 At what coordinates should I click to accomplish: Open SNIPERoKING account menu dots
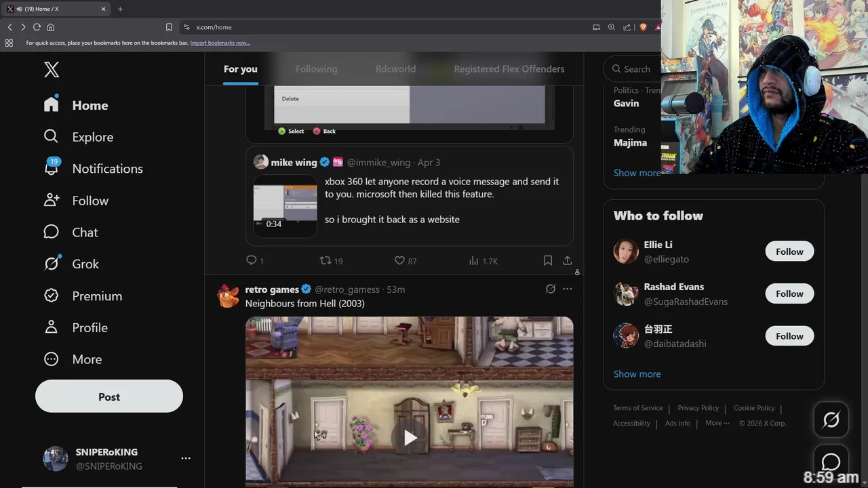(x=186, y=458)
